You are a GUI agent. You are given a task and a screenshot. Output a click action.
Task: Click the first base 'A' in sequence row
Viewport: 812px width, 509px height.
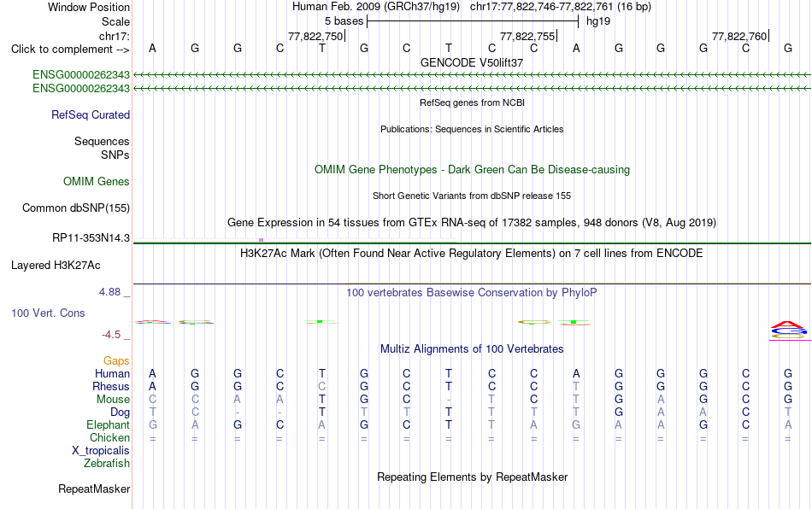coord(152,48)
